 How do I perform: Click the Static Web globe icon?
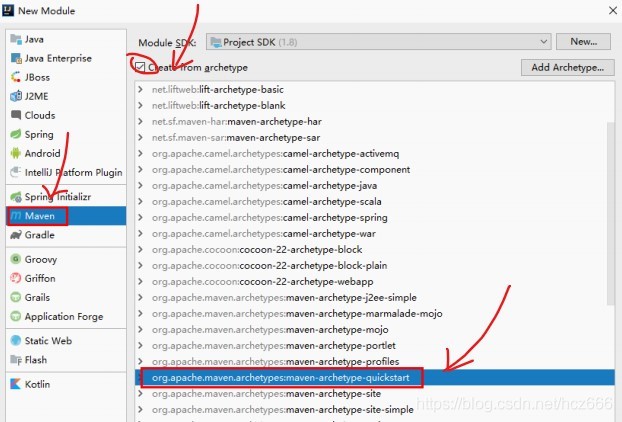(16, 340)
